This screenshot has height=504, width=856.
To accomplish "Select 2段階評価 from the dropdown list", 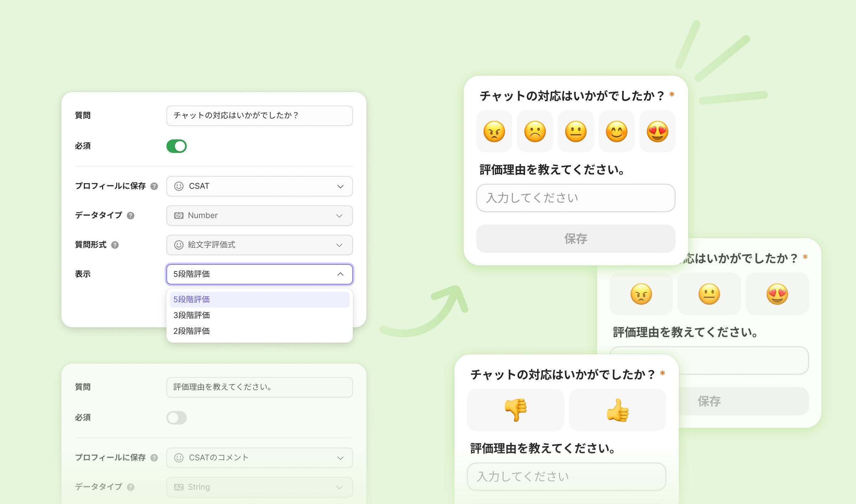I will tap(192, 331).
